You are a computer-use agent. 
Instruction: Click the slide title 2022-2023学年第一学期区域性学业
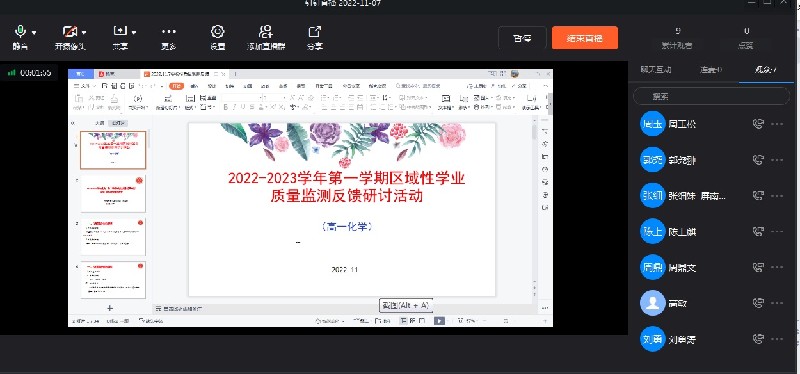[346, 179]
